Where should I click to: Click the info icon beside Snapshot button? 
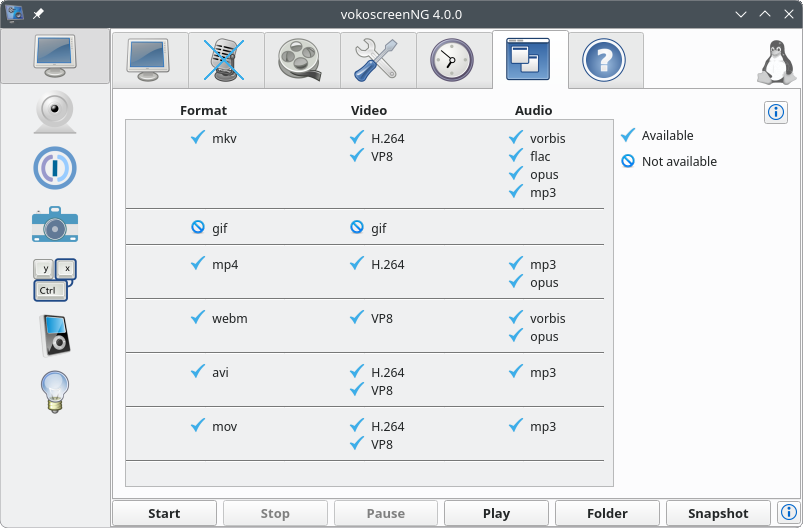pyautogui.click(x=788, y=513)
